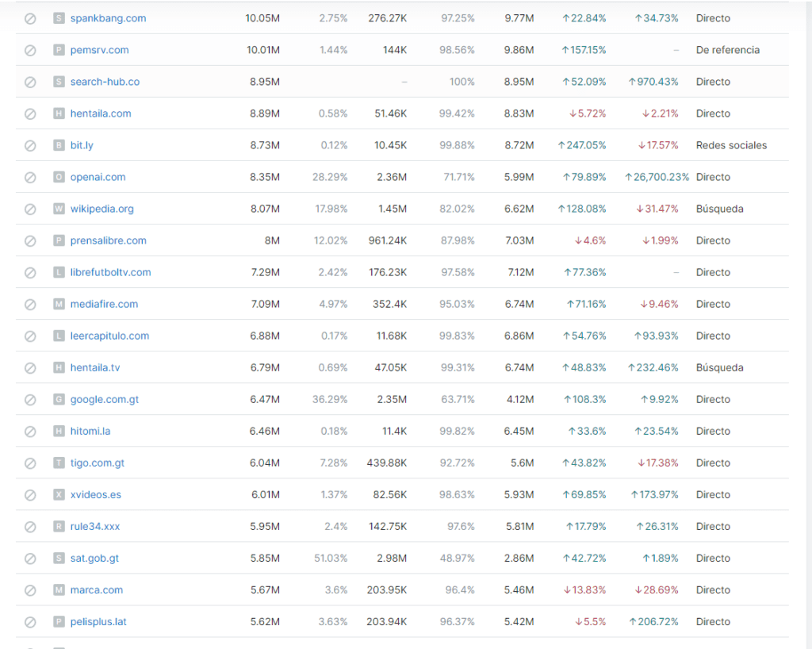The width and height of the screenshot is (812, 649).
Task: Click the 26,700.23% change value
Action: point(657,177)
